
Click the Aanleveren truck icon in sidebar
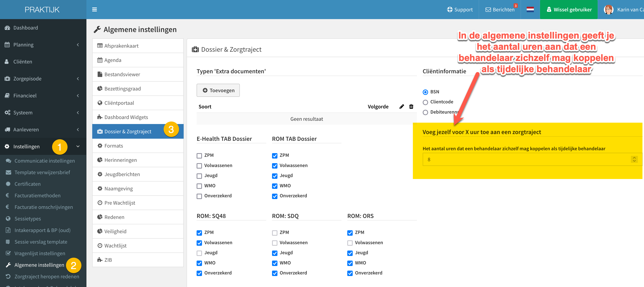[8, 130]
